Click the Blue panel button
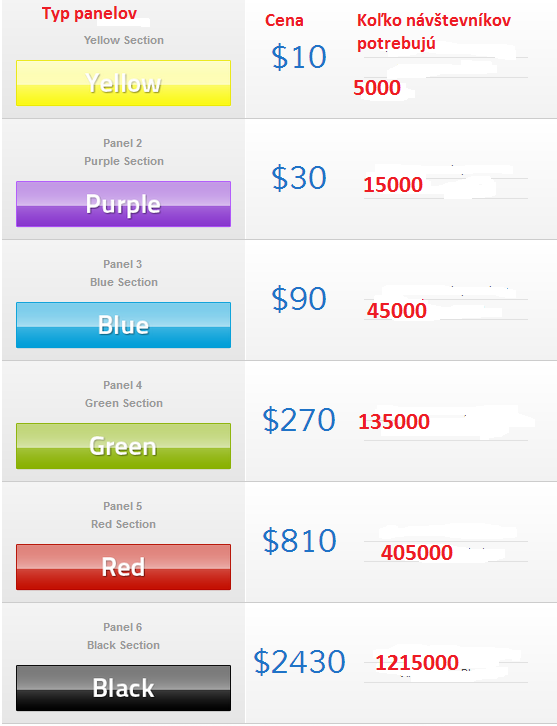 [123, 325]
